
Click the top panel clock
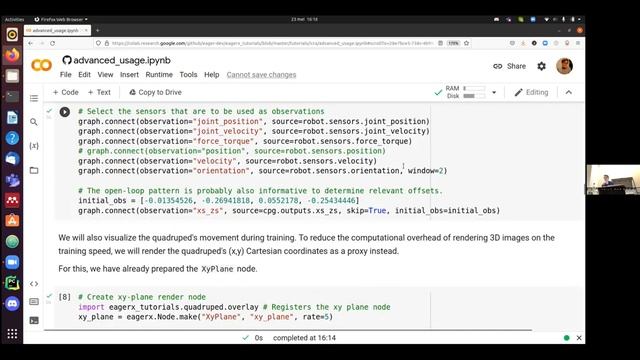tap(304, 19)
